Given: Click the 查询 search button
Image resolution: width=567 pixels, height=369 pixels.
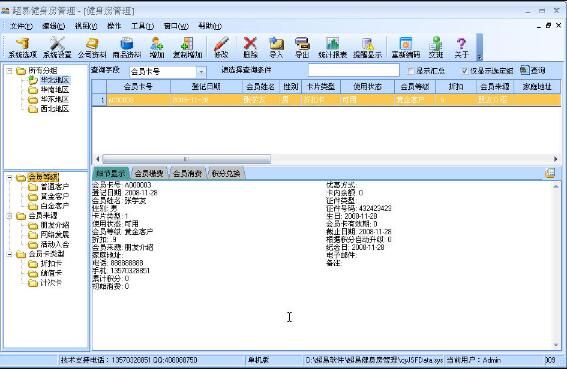Looking at the screenshot, I should coord(533,70).
